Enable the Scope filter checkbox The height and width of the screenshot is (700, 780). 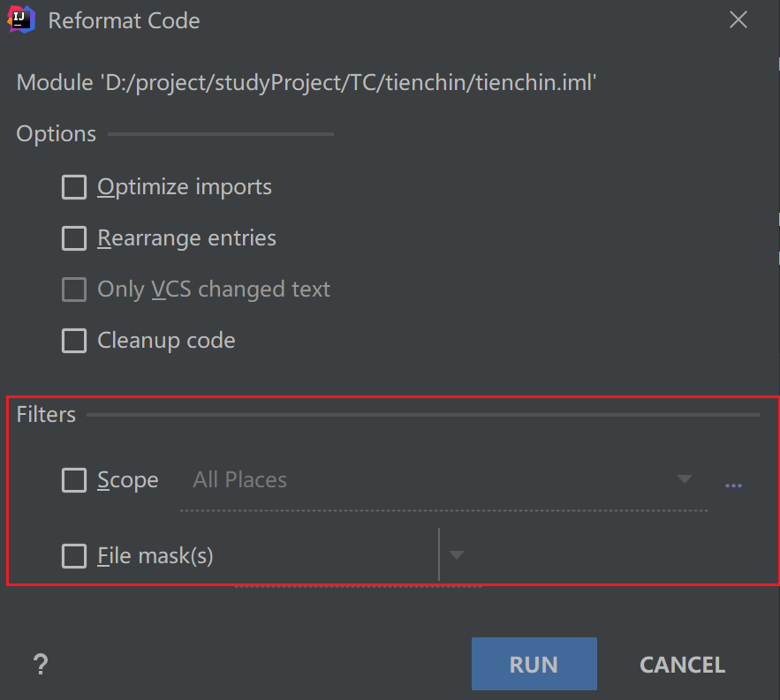(74, 480)
